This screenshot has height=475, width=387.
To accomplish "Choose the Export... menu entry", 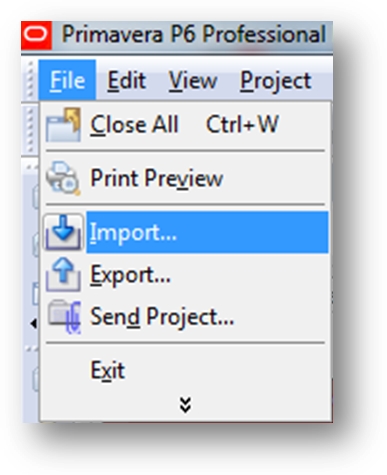I will click(x=186, y=274).
